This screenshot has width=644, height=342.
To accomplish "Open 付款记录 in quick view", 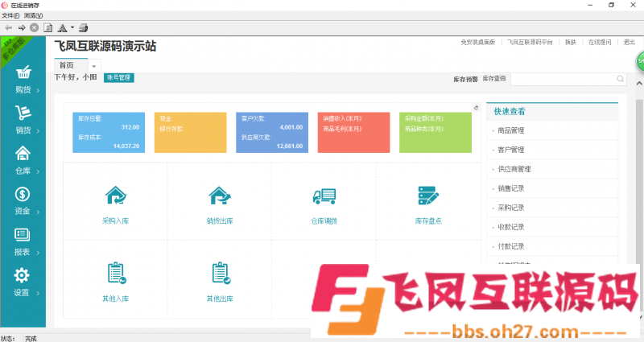I will pos(511,246).
